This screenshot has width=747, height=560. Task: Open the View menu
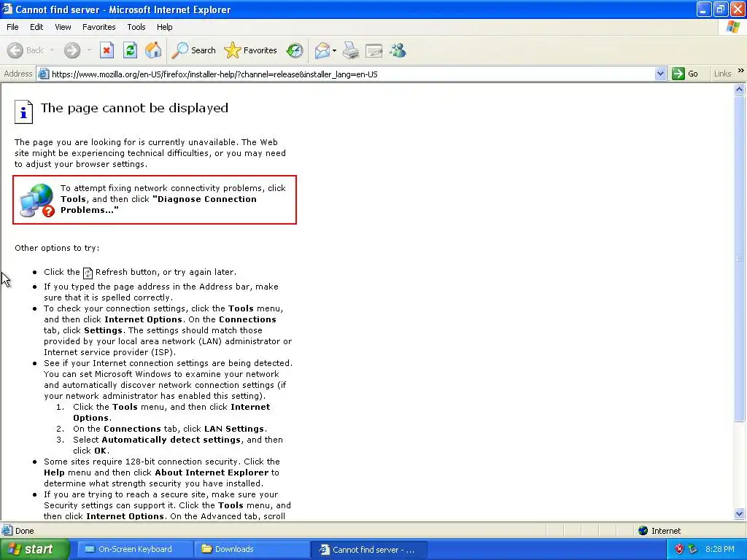(63, 27)
